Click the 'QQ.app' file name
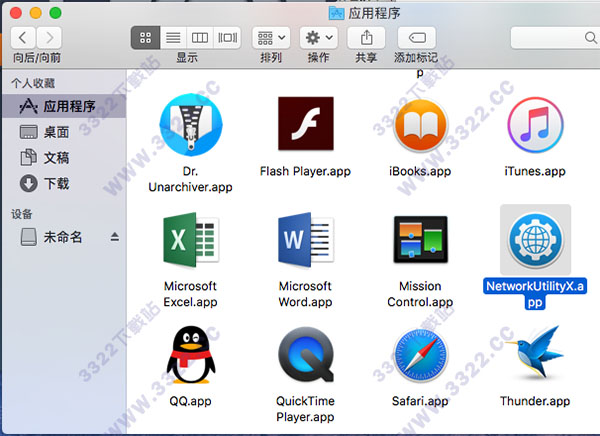 point(191,401)
